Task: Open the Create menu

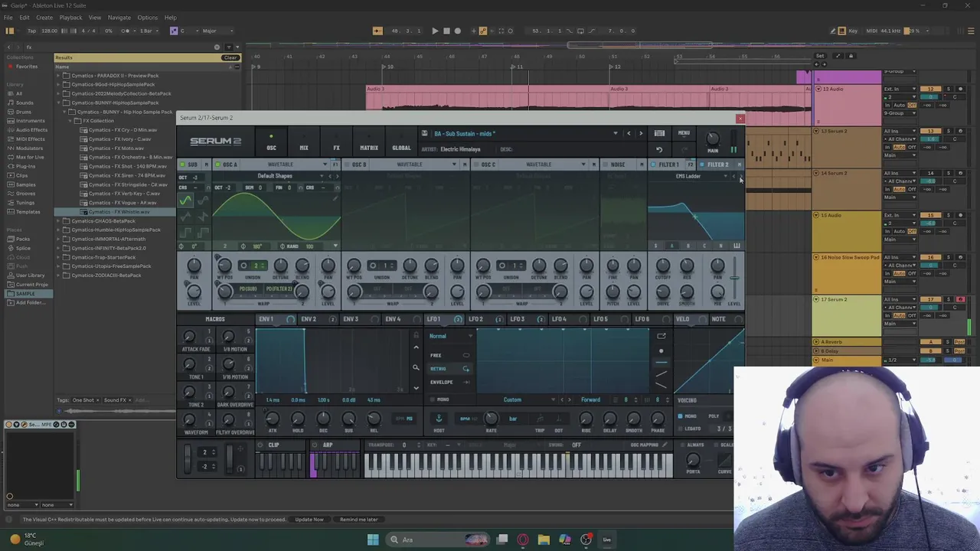Action: [44, 18]
